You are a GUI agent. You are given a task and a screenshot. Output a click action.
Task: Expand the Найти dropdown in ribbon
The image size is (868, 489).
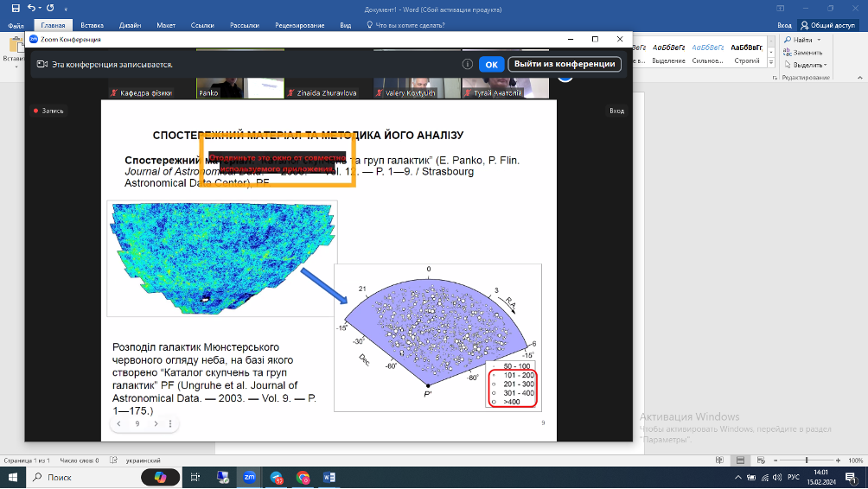click(x=816, y=40)
